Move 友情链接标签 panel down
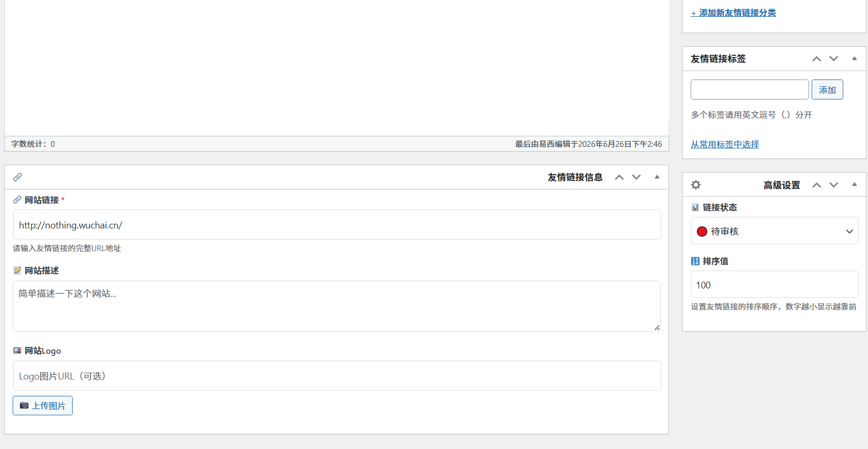The width and height of the screenshot is (868, 449). [x=834, y=59]
